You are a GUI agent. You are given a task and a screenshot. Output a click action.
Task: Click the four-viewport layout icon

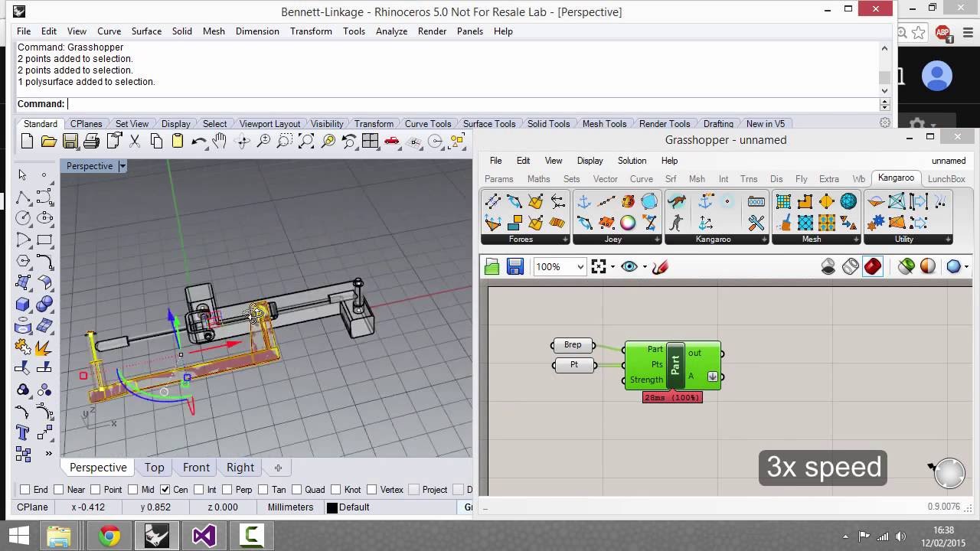point(371,141)
